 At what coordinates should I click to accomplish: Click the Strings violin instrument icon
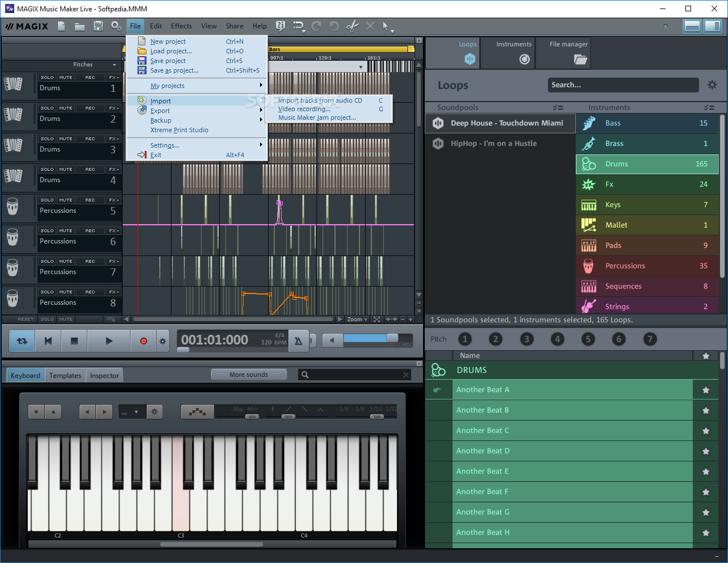tap(588, 306)
